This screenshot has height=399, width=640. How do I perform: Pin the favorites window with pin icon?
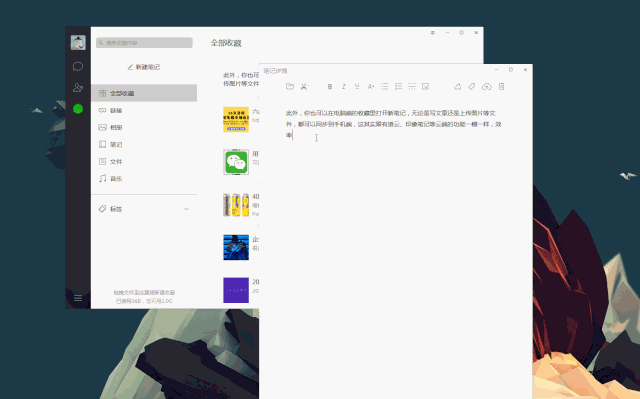point(433,33)
